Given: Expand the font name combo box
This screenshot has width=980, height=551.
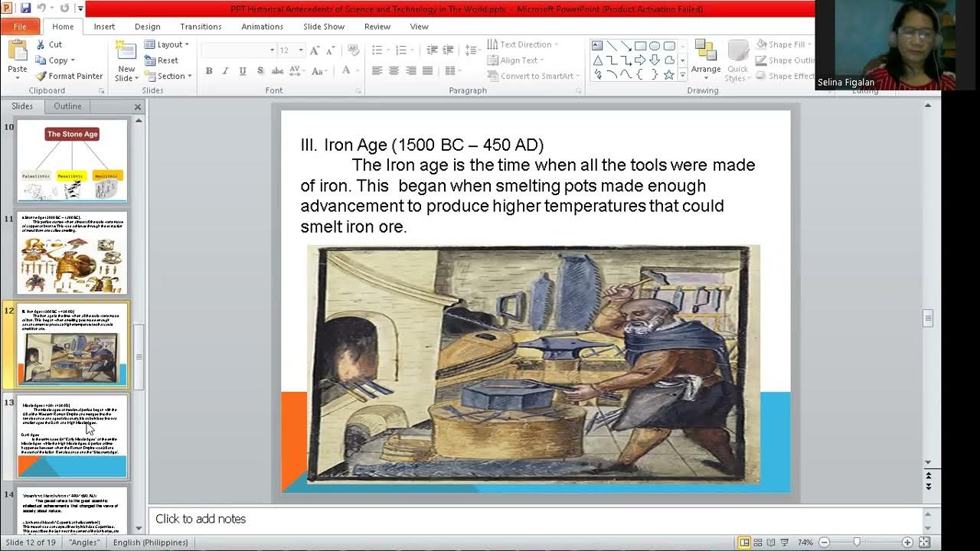Looking at the screenshot, I should [x=272, y=50].
